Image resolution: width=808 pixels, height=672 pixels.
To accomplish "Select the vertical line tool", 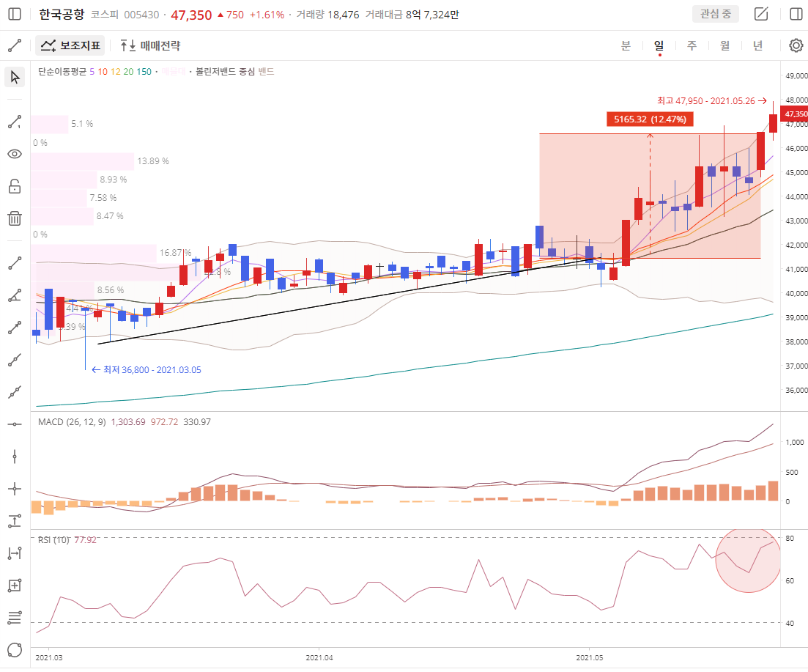I will tap(15, 457).
